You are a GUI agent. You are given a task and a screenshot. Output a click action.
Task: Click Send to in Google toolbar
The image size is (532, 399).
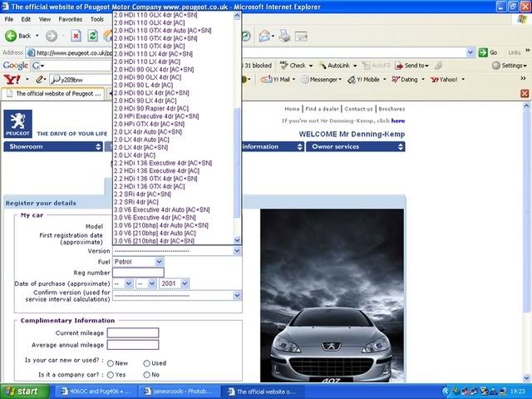point(411,65)
